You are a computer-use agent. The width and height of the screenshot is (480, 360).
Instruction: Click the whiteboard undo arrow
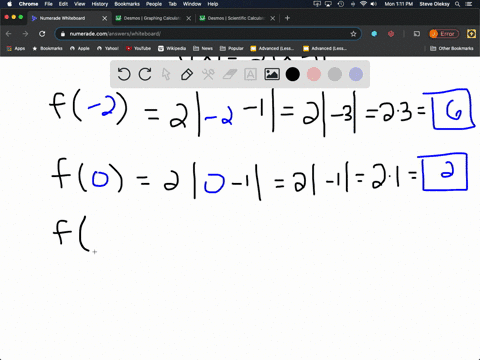tap(124, 74)
